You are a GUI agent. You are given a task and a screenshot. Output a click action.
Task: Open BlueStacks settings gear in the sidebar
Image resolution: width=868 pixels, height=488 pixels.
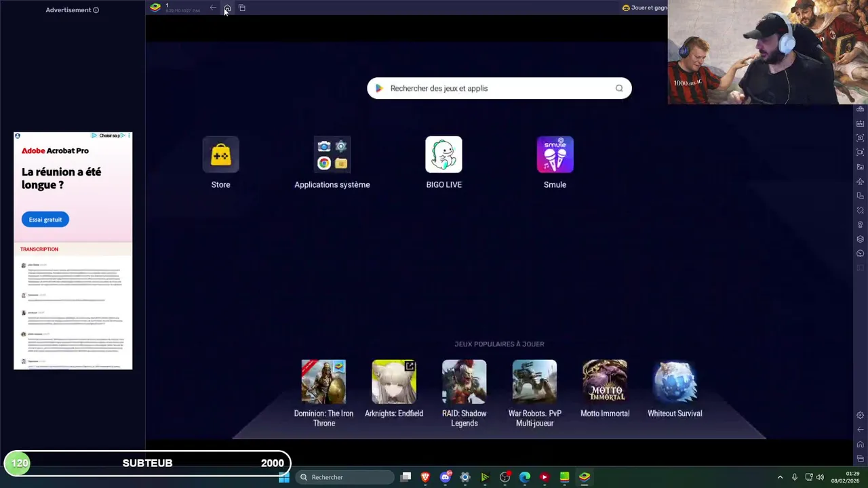coord(861,415)
